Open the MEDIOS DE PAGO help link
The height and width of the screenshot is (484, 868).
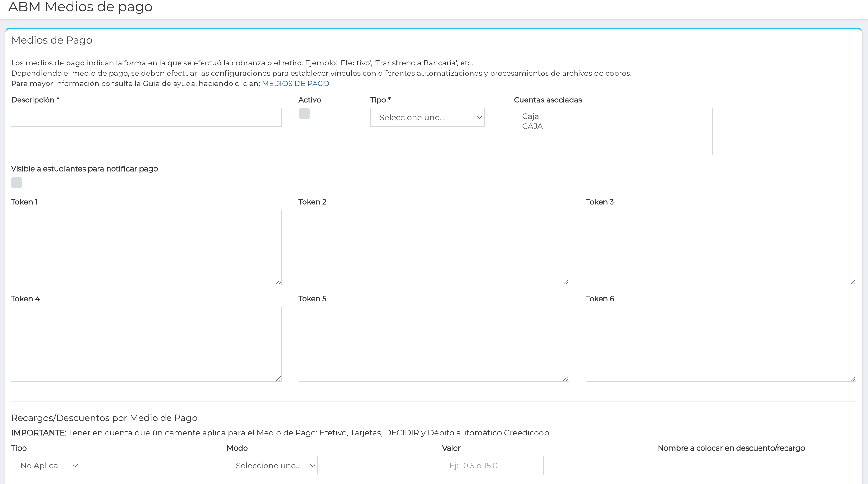pyautogui.click(x=295, y=84)
